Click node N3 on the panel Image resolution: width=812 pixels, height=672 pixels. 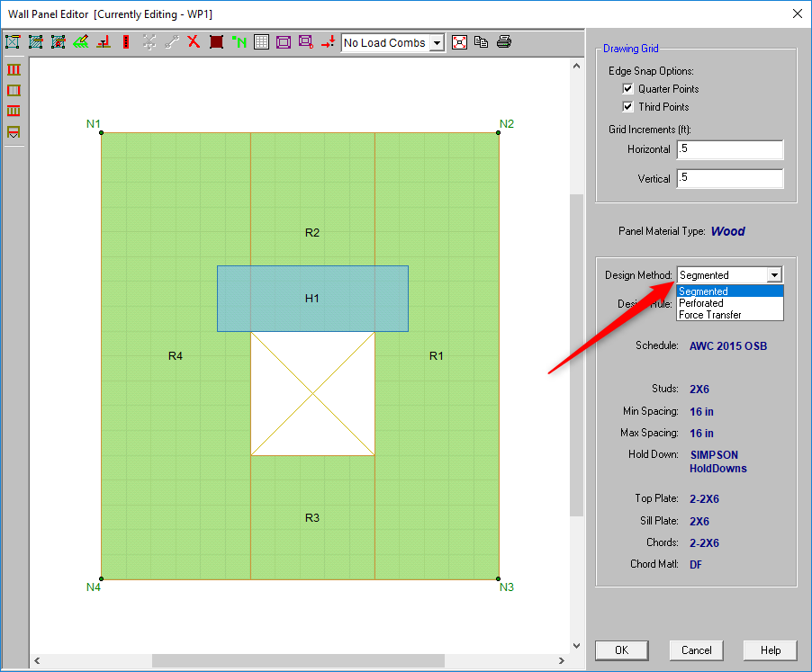pos(498,578)
